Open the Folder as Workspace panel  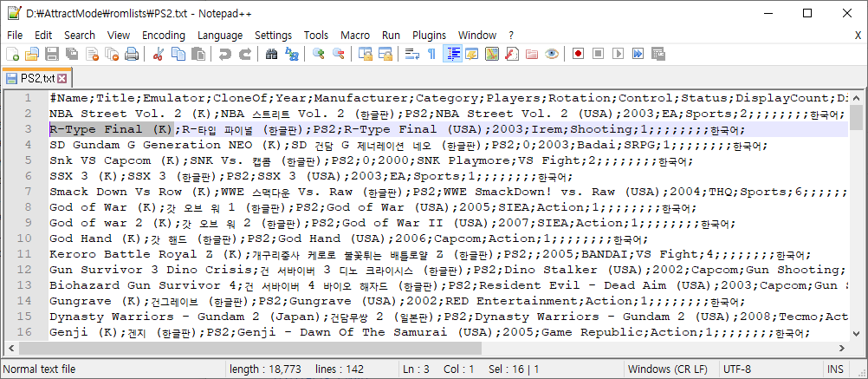pos(531,54)
